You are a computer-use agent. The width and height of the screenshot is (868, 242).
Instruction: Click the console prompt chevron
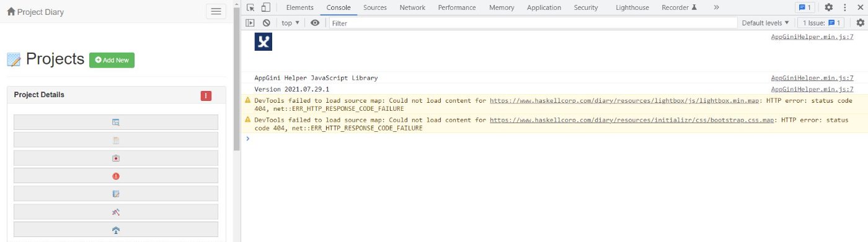point(248,138)
